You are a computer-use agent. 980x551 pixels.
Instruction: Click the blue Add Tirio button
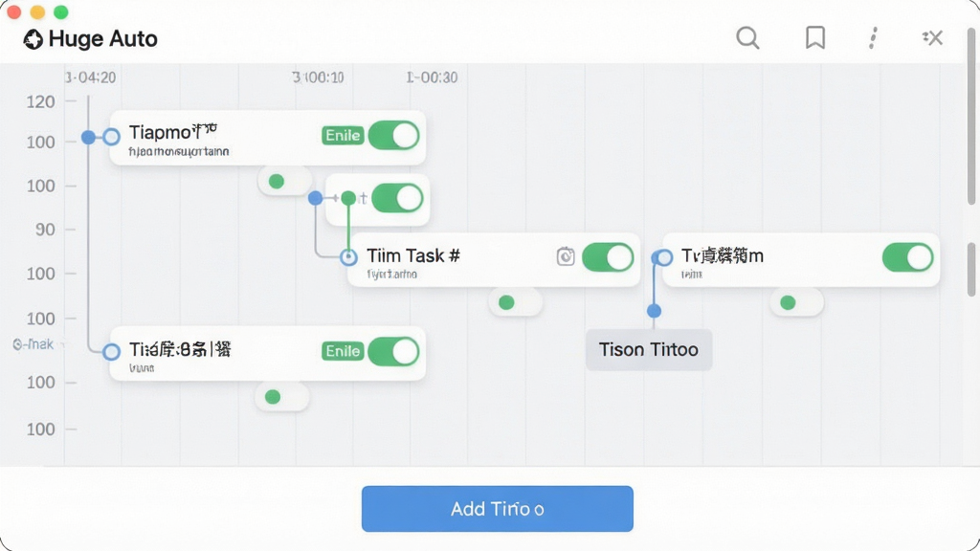[x=498, y=509]
